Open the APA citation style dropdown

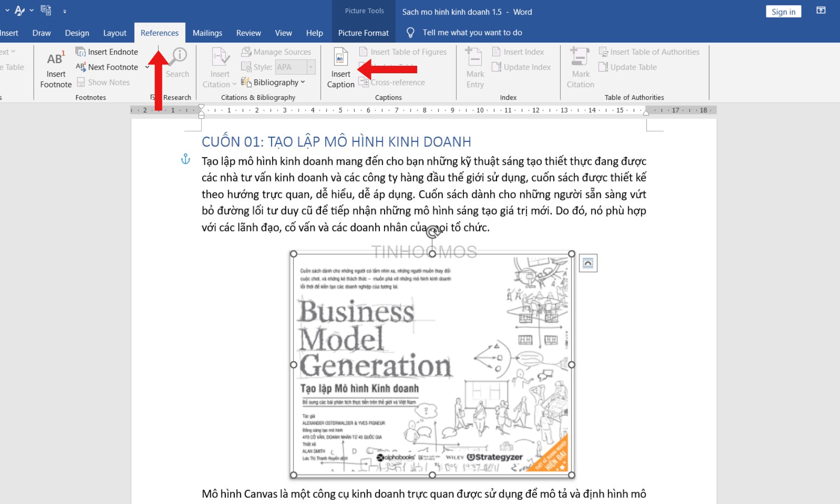point(311,67)
